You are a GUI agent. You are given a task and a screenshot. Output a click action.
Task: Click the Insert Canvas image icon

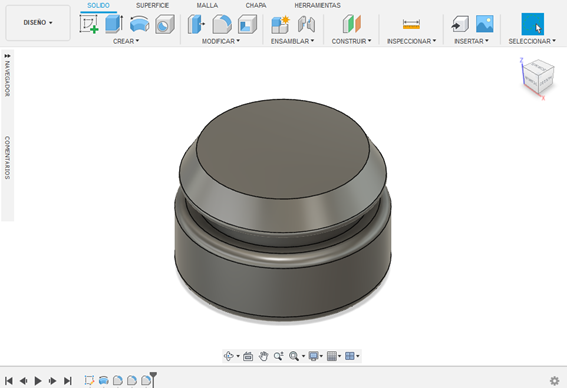pyautogui.click(x=485, y=24)
